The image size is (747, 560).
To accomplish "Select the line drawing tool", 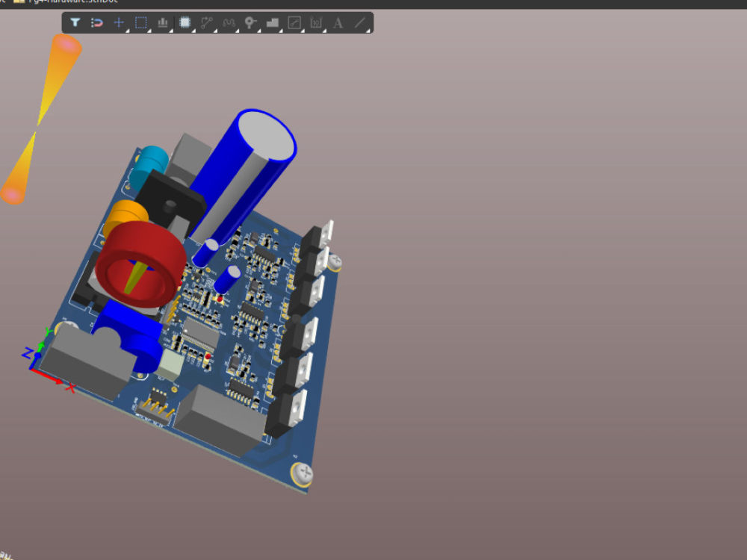I will point(360,22).
